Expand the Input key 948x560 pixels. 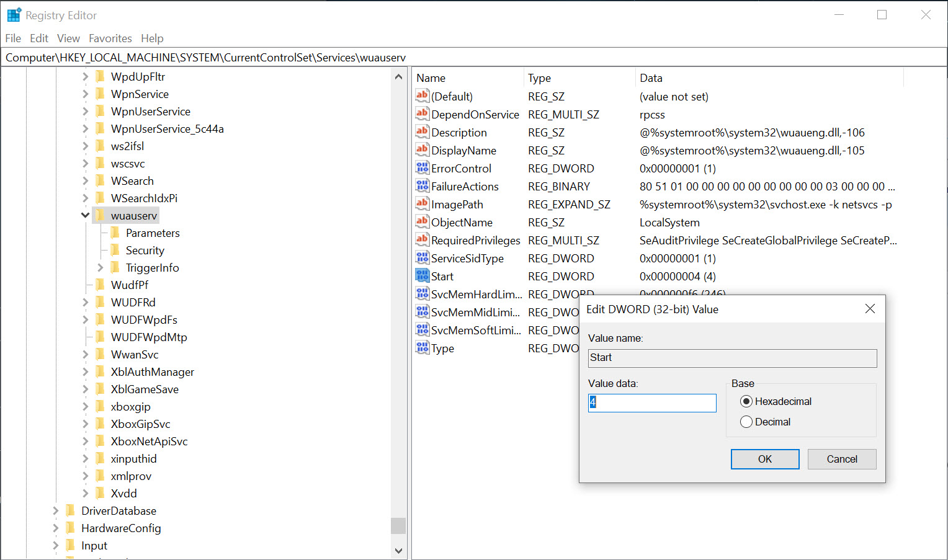click(x=55, y=545)
